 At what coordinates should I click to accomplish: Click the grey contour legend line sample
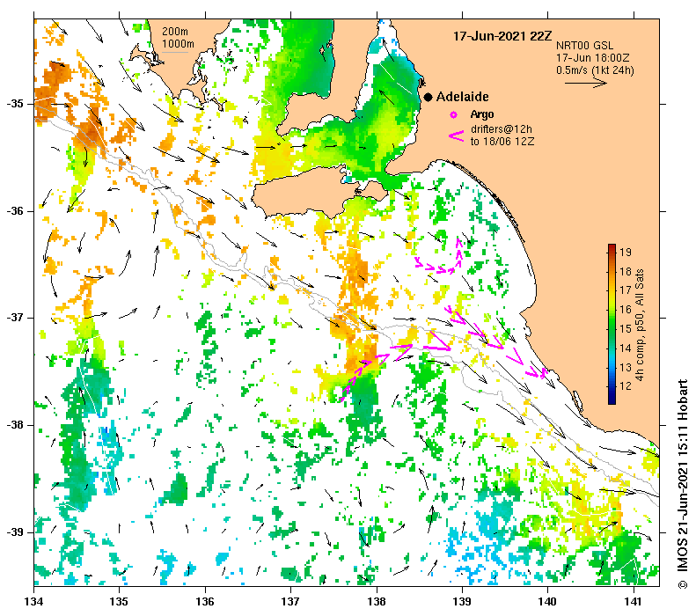click(174, 53)
